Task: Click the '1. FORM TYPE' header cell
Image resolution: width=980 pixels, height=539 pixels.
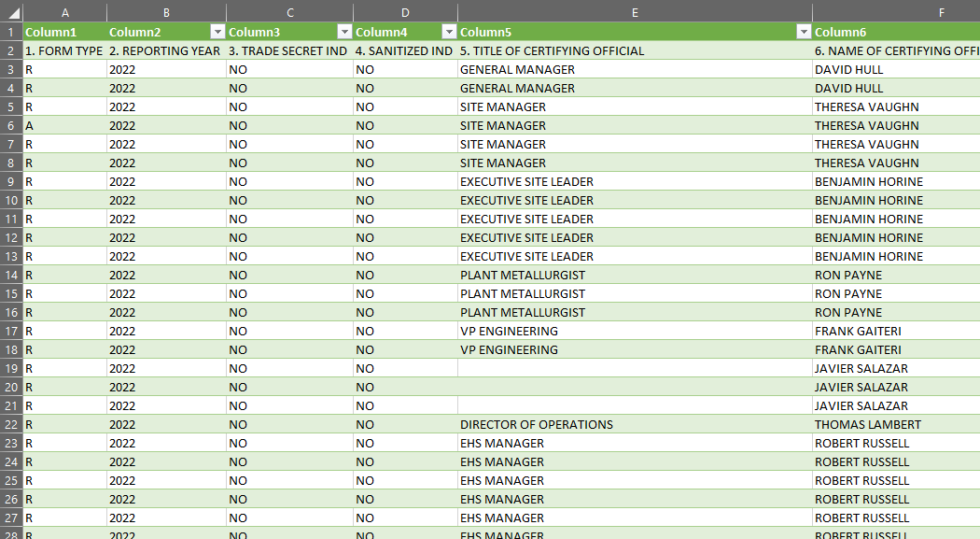Action: click(x=65, y=50)
